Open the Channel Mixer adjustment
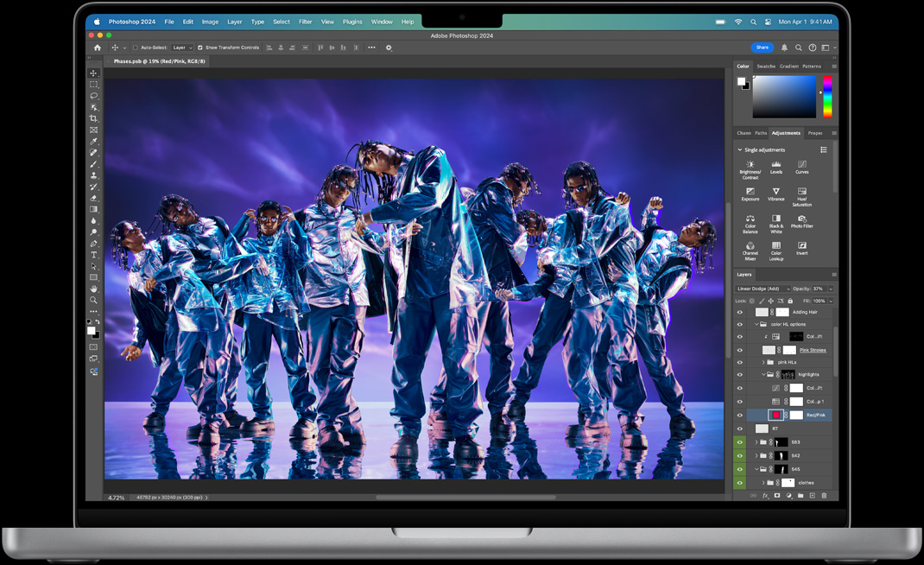This screenshot has width=924, height=565. [750, 247]
